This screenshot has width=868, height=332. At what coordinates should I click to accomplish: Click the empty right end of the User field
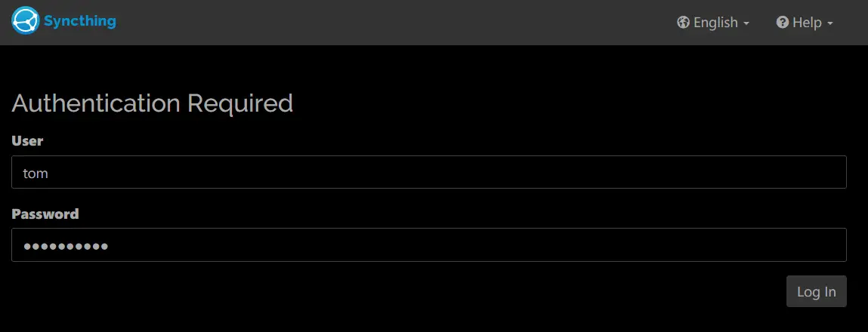pos(775,172)
